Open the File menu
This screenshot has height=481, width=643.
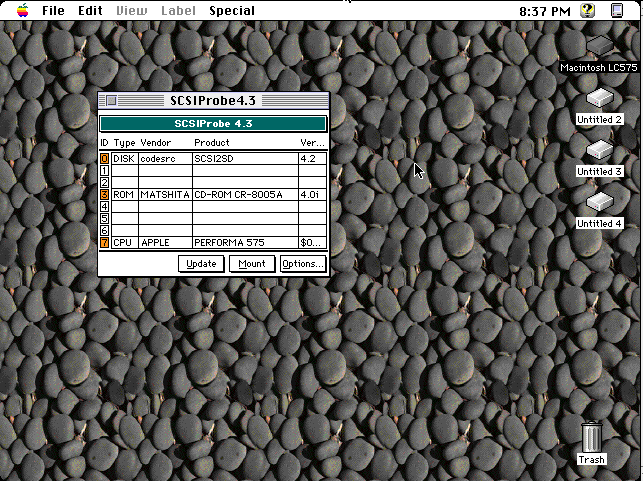tap(53, 11)
